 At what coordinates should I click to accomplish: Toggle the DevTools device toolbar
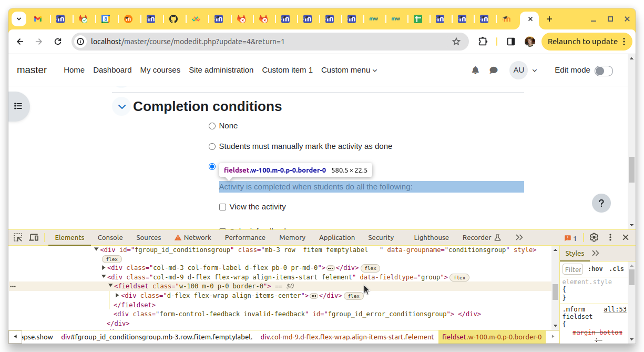click(x=34, y=238)
